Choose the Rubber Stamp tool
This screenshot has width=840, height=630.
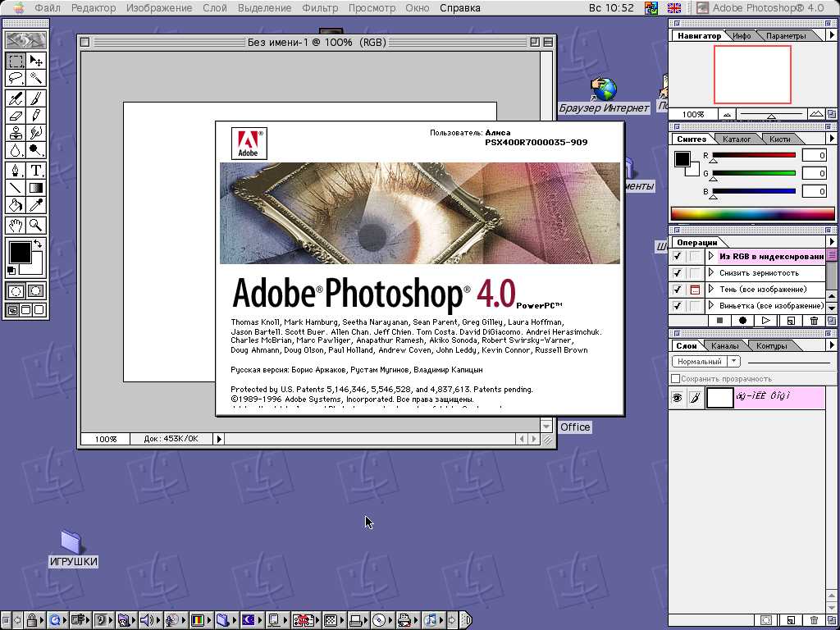pyautogui.click(x=16, y=133)
